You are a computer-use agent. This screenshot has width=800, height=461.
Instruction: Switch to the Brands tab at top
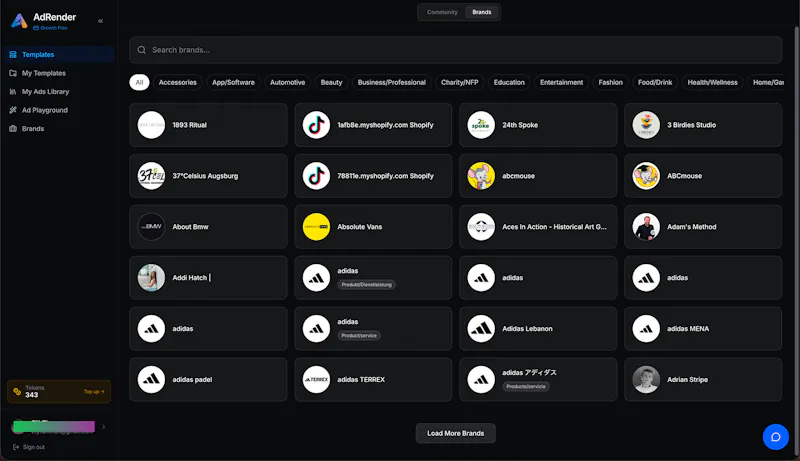click(x=482, y=12)
